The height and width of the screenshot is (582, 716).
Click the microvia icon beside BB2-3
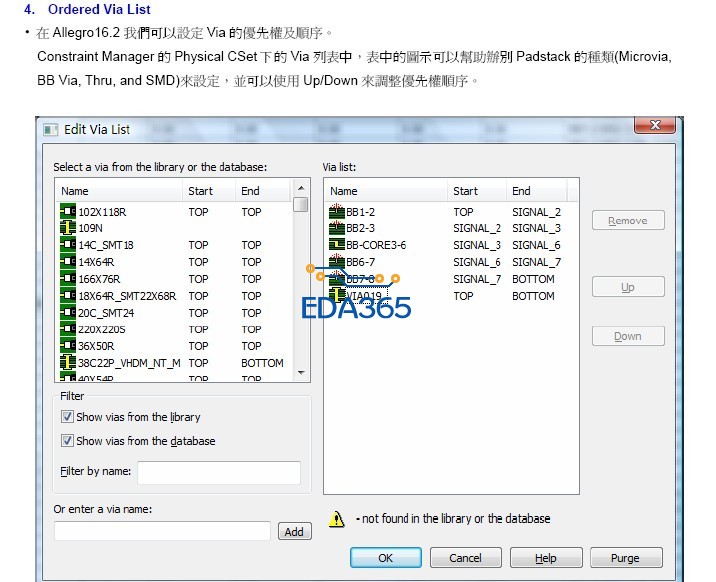tap(337, 228)
